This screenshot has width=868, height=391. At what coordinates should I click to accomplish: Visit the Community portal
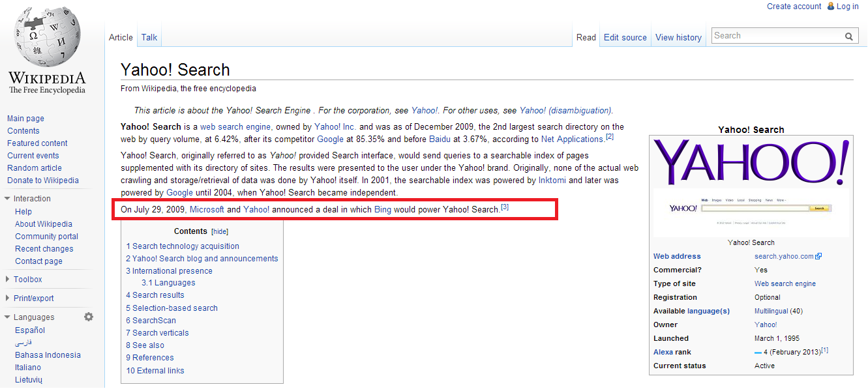[x=46, y=237]
